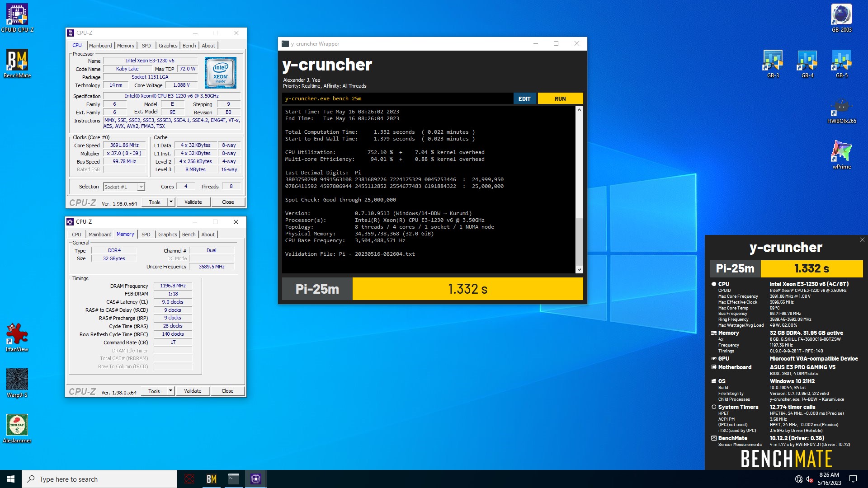The image size is (868, 488).
Task: Open the Socket #1 selection dropdown
Action: coord(124,187)
